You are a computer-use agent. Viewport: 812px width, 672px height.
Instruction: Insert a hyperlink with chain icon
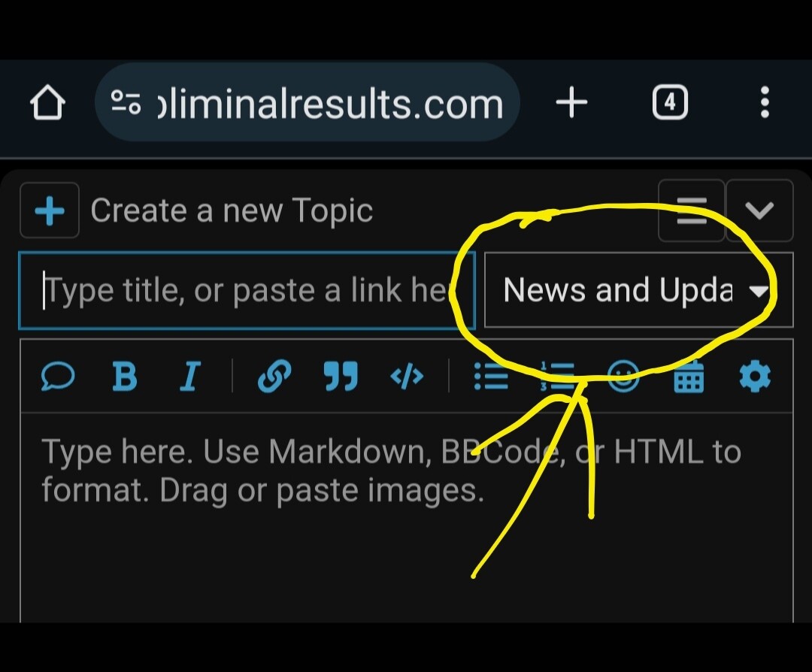tap(274, 376)
